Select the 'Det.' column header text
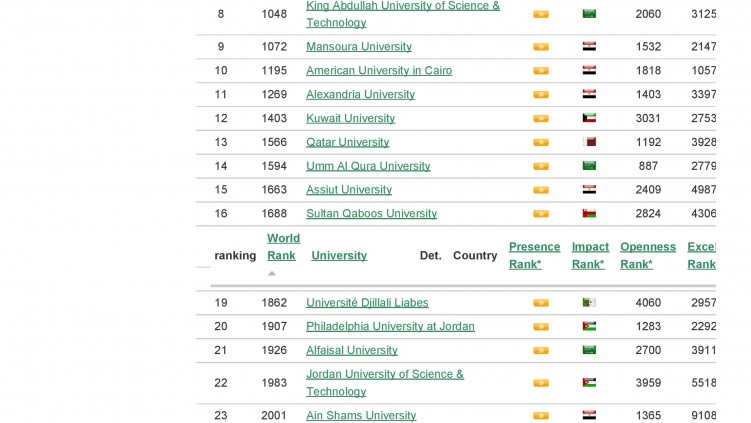This screenshot has height=423, width=751. click(431, 256)
